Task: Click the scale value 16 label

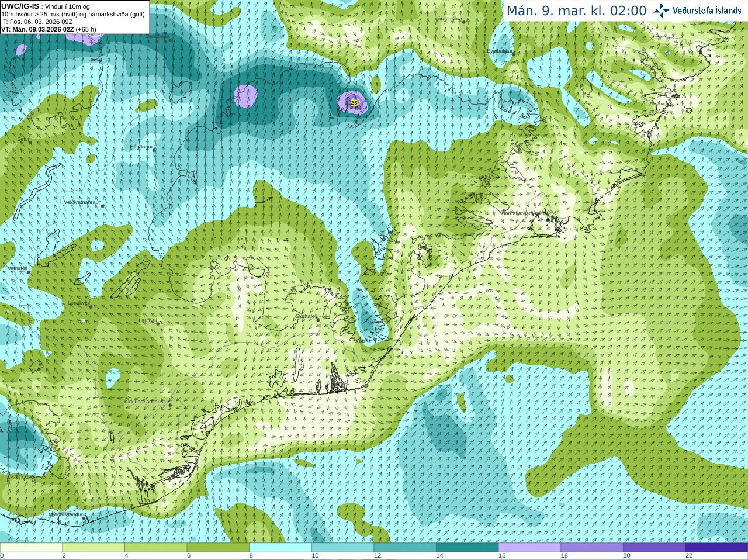Action: (x=502, y=556)
